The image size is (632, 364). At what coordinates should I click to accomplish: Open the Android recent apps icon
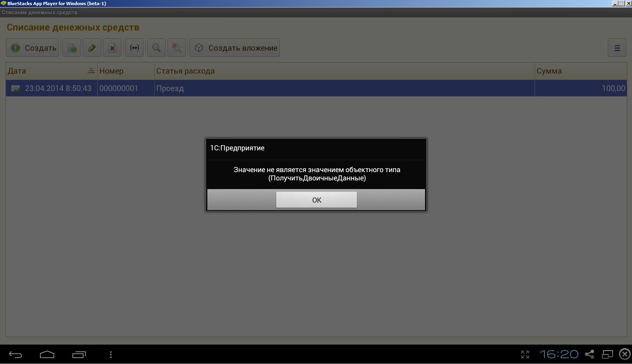click(79, 355)
